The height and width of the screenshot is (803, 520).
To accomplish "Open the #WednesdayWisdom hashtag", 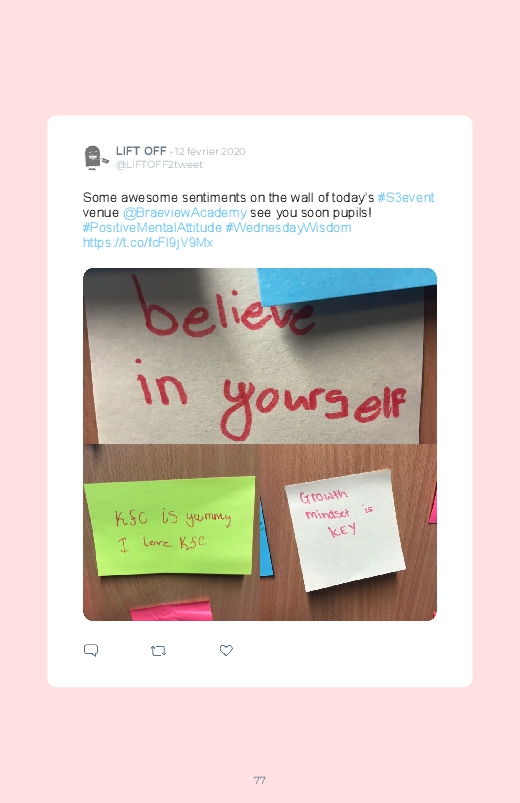I will click(288, 227).
